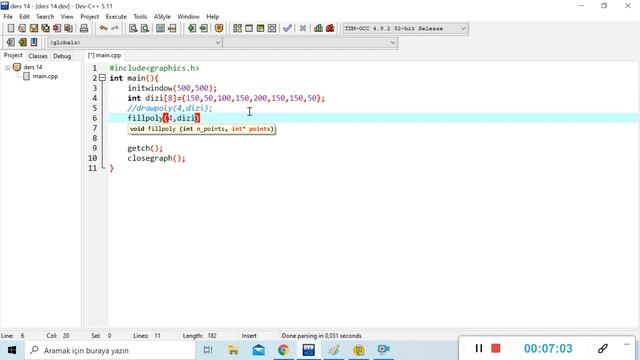Open the AStyle menu
640x360 pixels.
point(162,17)
